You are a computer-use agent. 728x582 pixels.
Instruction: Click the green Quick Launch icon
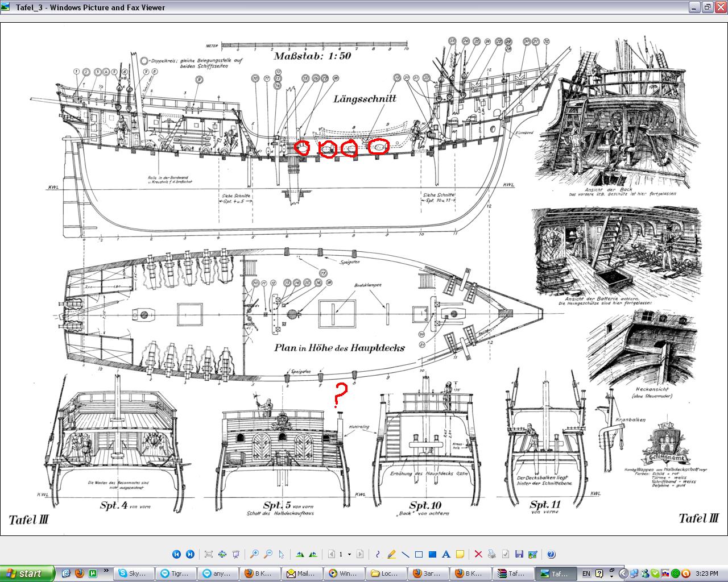click(92, 573)
